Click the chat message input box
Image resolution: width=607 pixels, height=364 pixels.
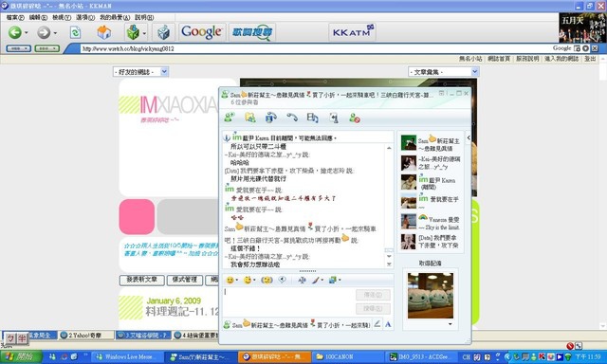288,302
